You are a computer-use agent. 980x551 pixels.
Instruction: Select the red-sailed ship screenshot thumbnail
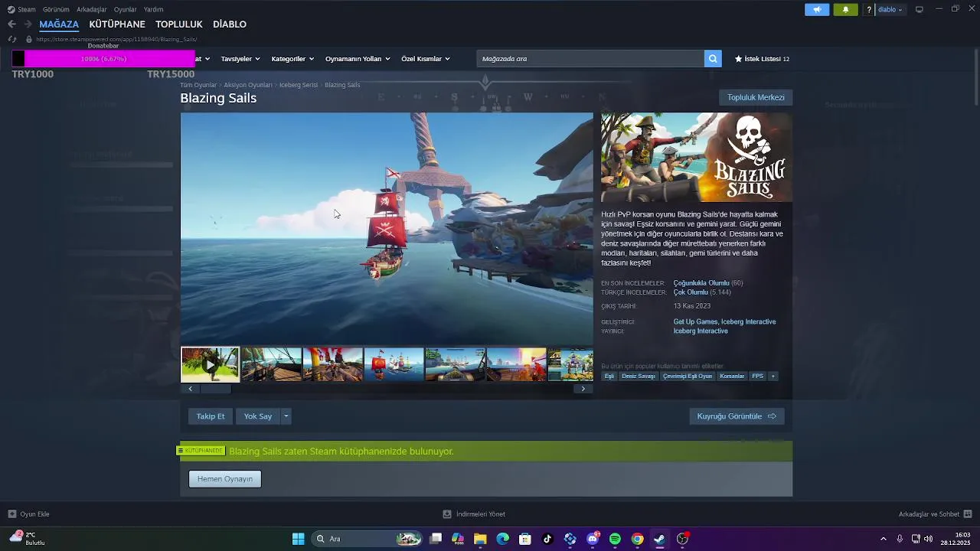(x=394, y=364)
